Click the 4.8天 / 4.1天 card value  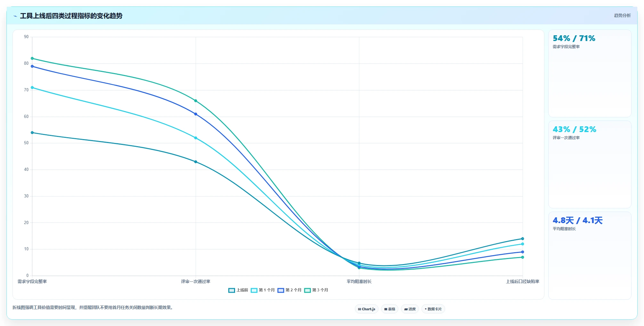click(x=578, y=221)
